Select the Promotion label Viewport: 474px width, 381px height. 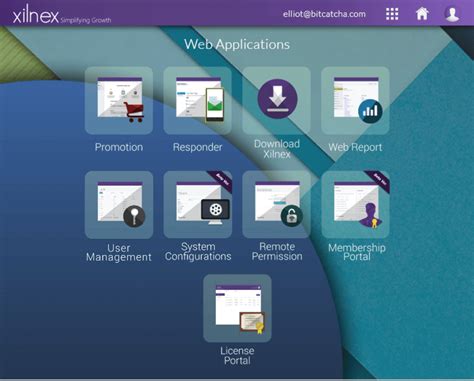[119, 147]
